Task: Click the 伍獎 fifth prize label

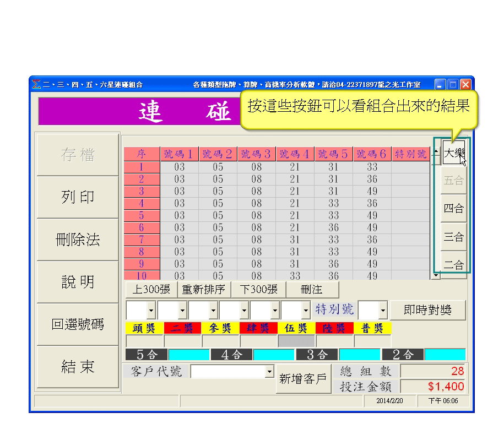Action: pos(296,328)
